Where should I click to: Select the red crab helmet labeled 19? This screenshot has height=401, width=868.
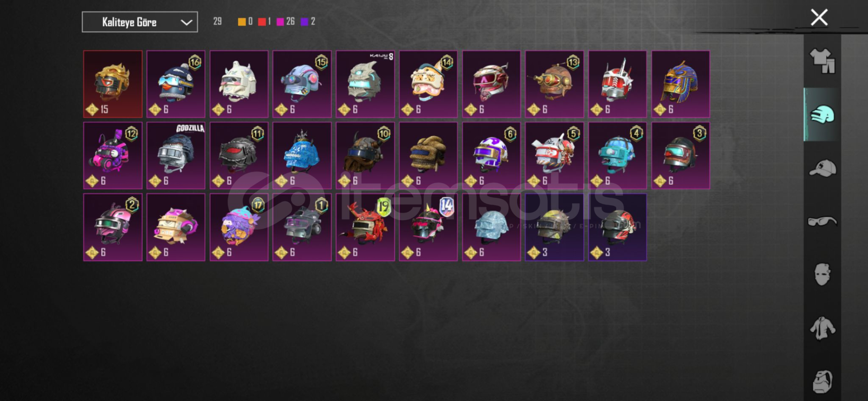point(365,227)
